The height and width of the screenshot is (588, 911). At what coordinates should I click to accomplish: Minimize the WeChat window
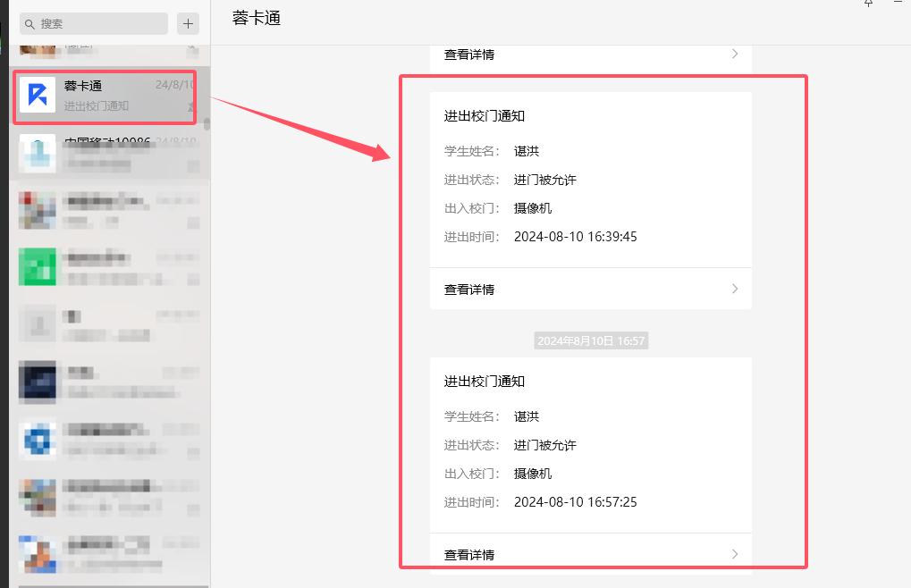click(x=898, y=4)
